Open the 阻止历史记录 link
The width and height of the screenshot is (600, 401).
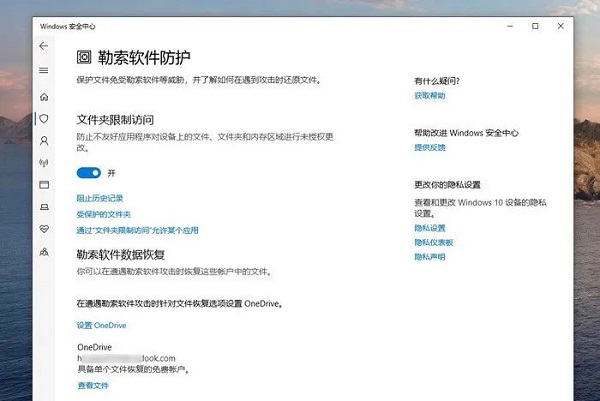[100, 198]
